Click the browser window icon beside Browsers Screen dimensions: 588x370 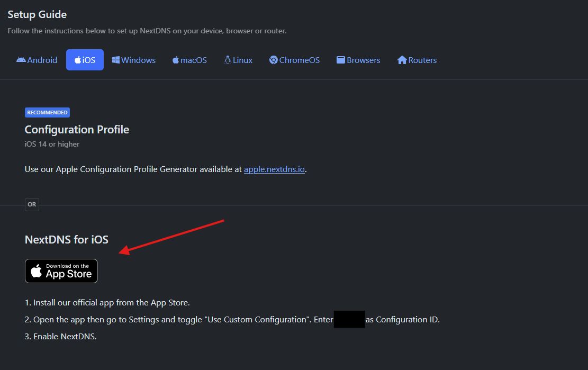(x=341, y=60)
